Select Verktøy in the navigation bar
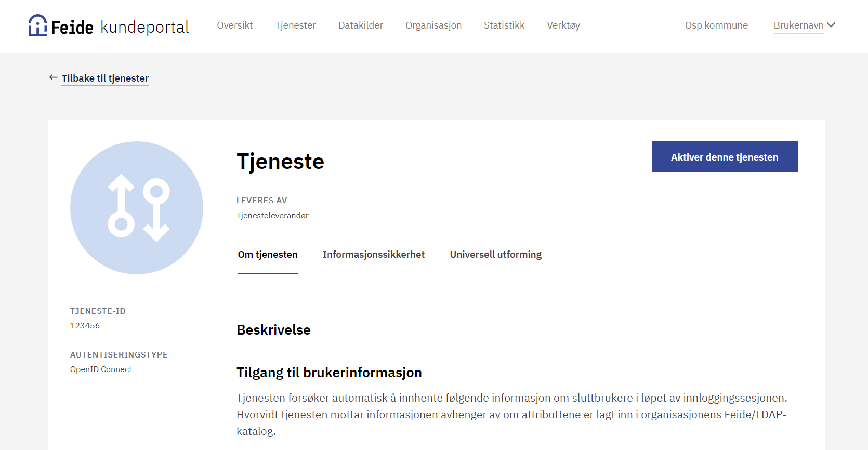This screenshot has height=450, width=868. [563, 25]
